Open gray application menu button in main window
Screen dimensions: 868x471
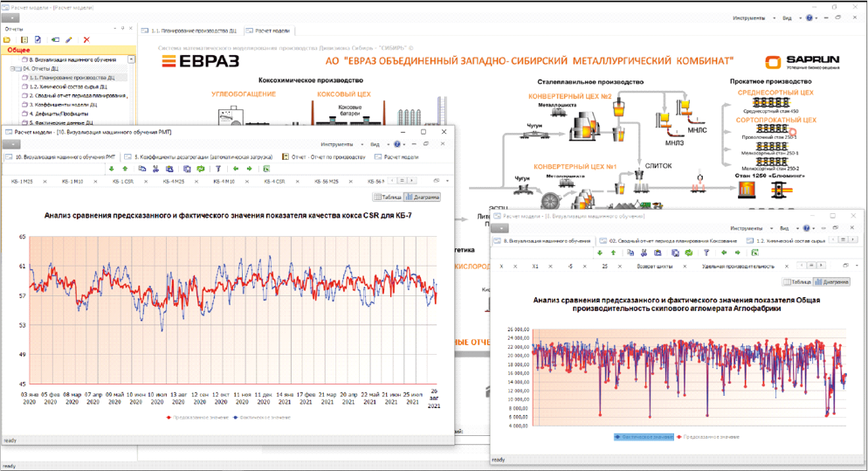10,17
